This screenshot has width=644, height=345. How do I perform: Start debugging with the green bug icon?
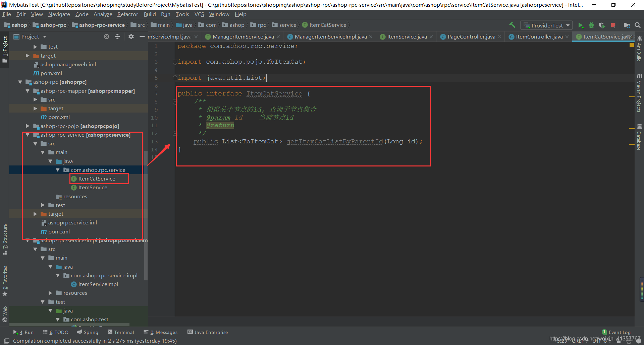tap(591, 25)
